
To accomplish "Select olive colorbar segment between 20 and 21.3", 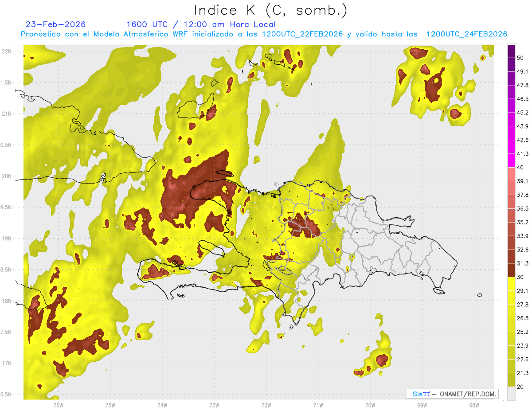I will point(512,380).
